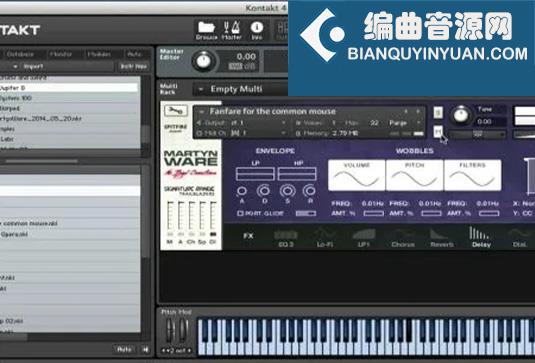The height and width of the screenshot is (363, 535).
Task: Solo the instrument with S button
Action: click(438, 112)
